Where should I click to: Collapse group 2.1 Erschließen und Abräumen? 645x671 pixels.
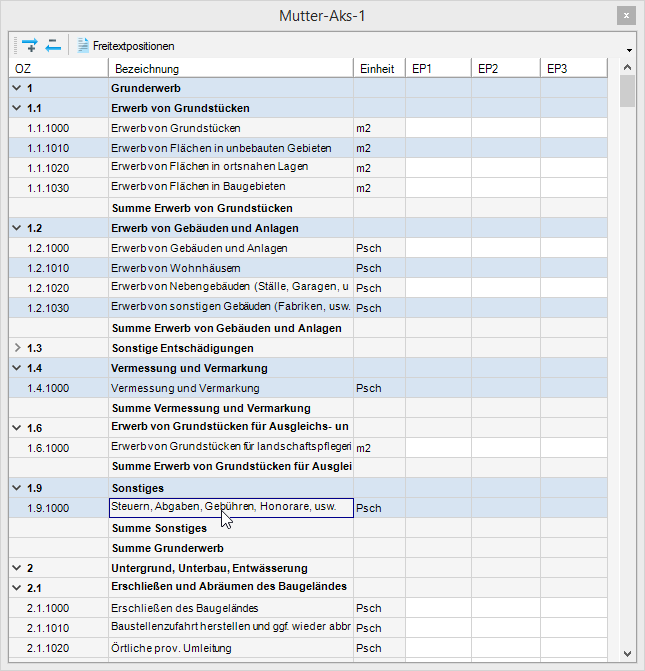[x=17, y=588]
